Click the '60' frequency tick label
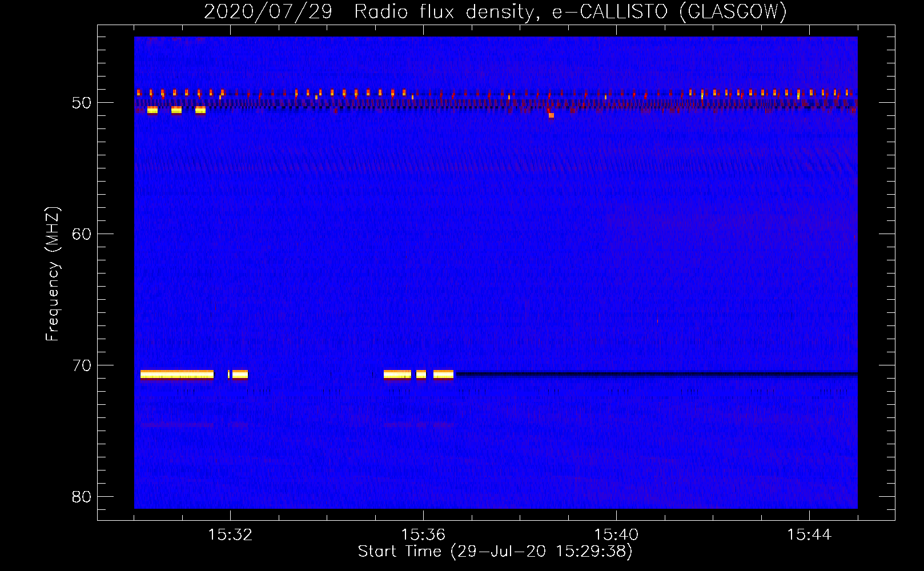924x571 pixels. [82, 234]
